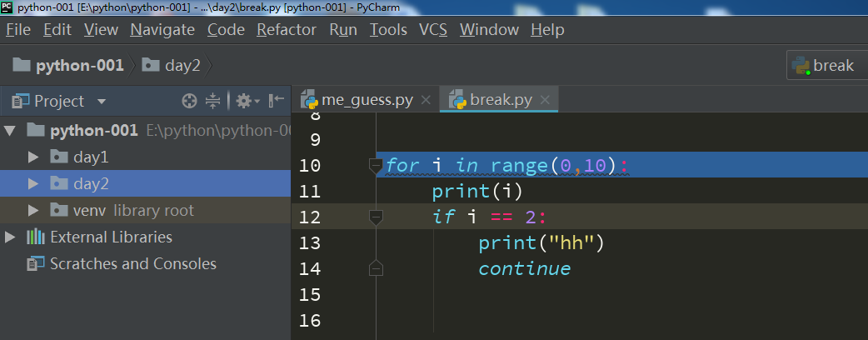Expand the venv library root folder
Viewport: 868px width, 340px height.
pyautogui.click(x=33, y=210)
